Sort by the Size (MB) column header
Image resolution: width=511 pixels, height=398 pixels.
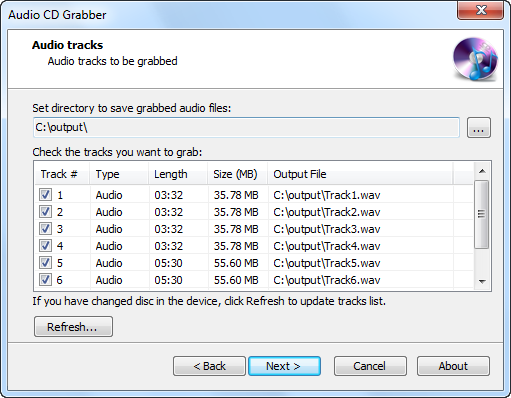pyautogui.click(x=238, y=174)
